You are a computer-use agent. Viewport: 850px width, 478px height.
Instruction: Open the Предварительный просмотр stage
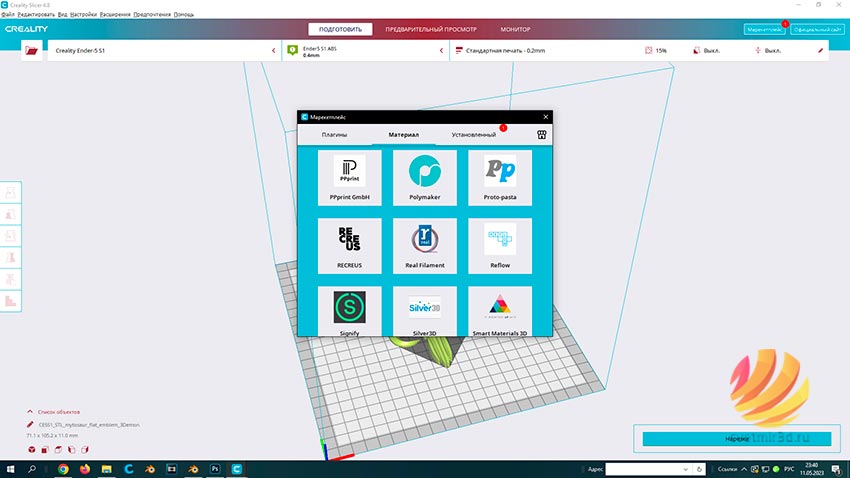[431, 29]
